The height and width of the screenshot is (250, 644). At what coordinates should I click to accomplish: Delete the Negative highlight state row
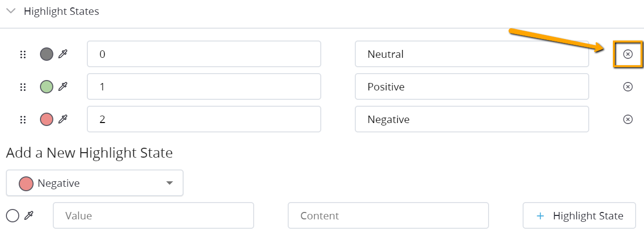[628, 120]
